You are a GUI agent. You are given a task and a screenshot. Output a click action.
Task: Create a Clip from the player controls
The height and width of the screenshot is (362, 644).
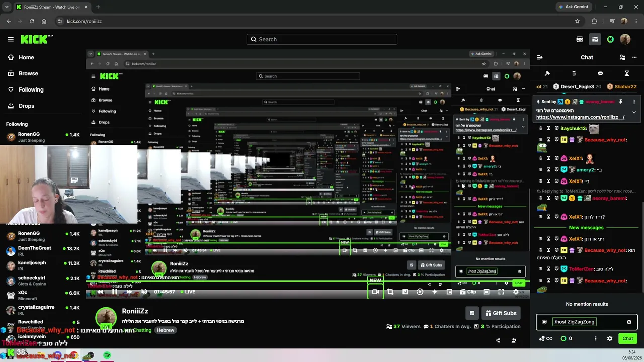(468, 292)
